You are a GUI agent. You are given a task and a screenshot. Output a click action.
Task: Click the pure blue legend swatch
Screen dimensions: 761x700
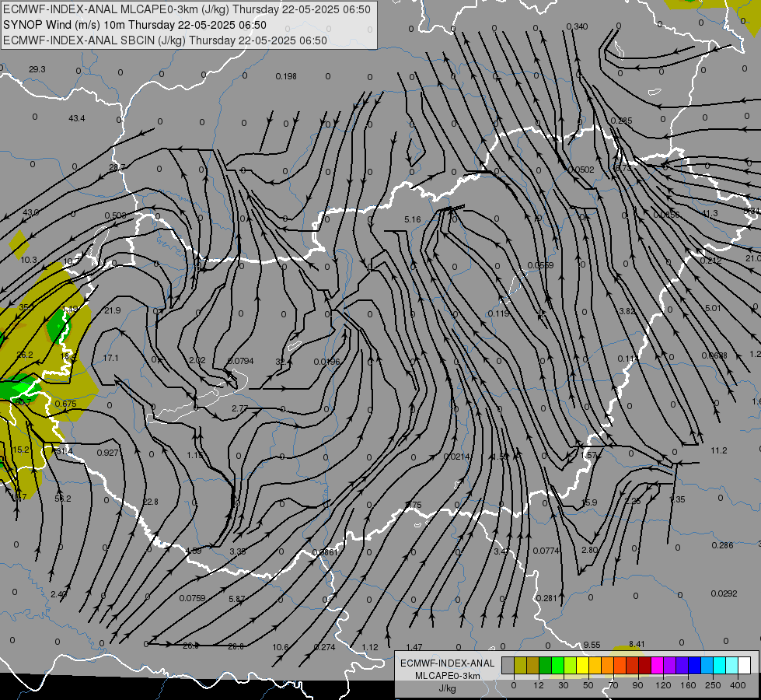tap(695, 665)
